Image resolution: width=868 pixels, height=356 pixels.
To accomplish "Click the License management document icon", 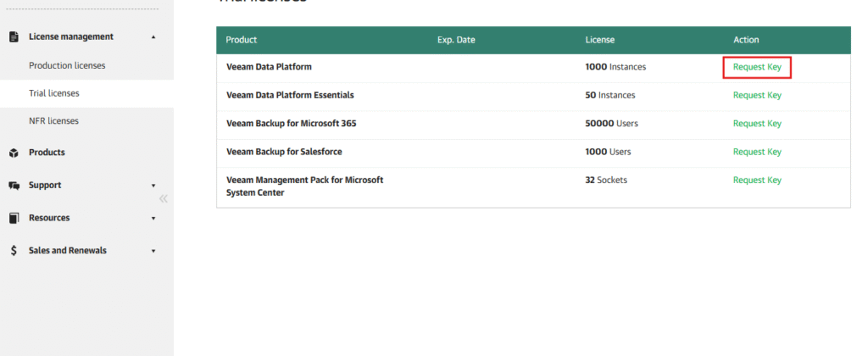I will point(14,37).
